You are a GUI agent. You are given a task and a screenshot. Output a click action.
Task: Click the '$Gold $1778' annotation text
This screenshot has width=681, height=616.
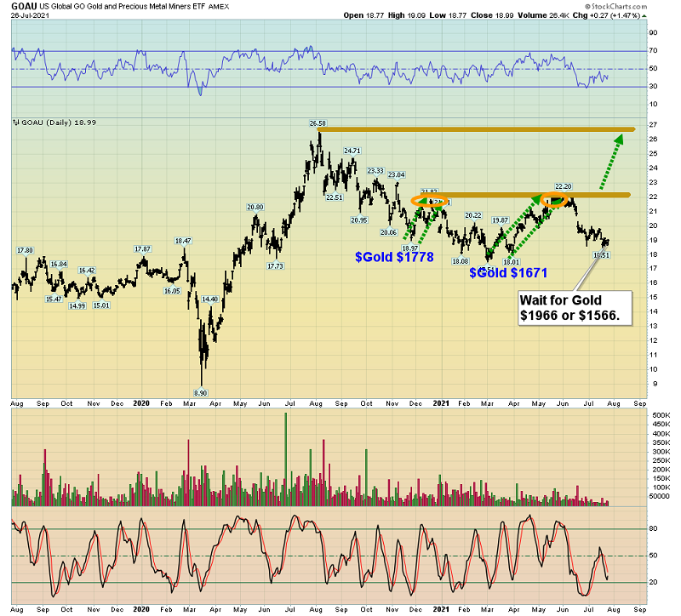(x=394, y=257)
